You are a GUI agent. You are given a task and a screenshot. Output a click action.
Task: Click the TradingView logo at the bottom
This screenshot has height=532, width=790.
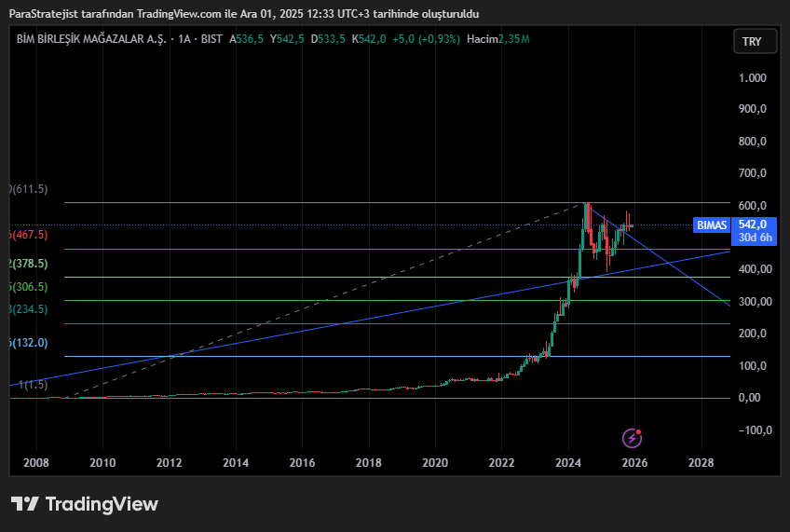(x=85, y=504)
